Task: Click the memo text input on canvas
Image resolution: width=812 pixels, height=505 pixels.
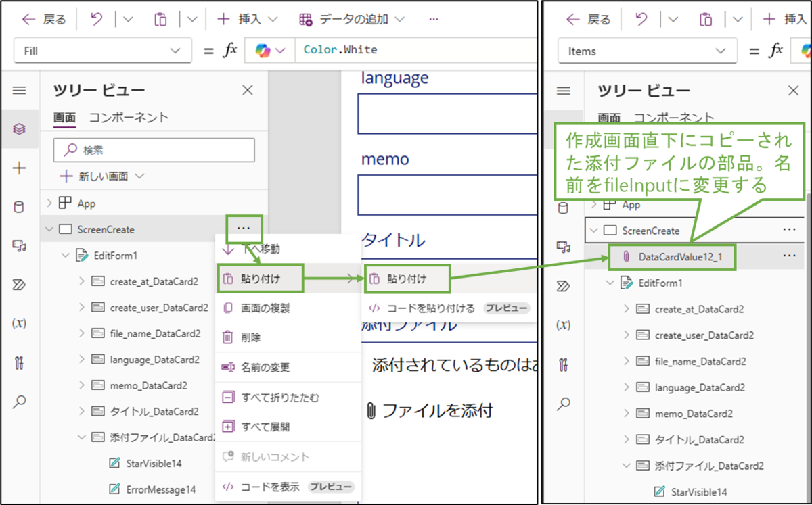Action: pyautogui.click(x=447, y=195)
